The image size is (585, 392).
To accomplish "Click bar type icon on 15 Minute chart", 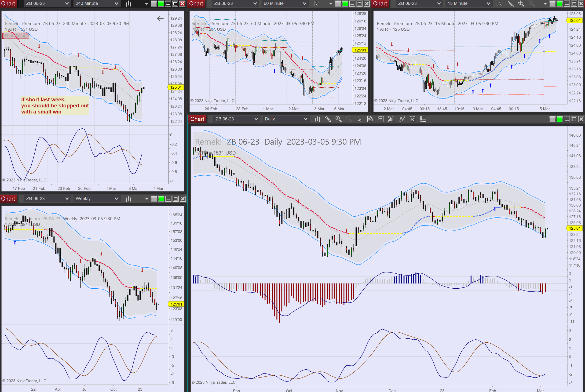I will [x=500, y=4].
